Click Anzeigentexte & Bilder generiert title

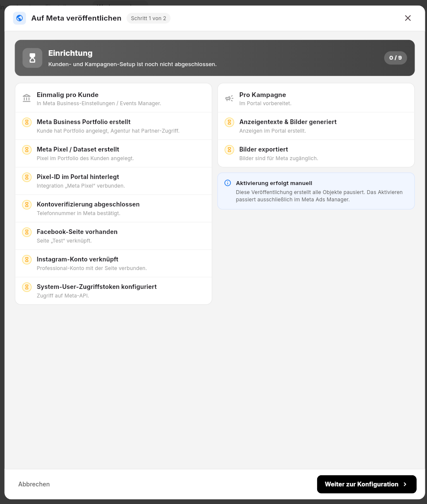point(288,122)
